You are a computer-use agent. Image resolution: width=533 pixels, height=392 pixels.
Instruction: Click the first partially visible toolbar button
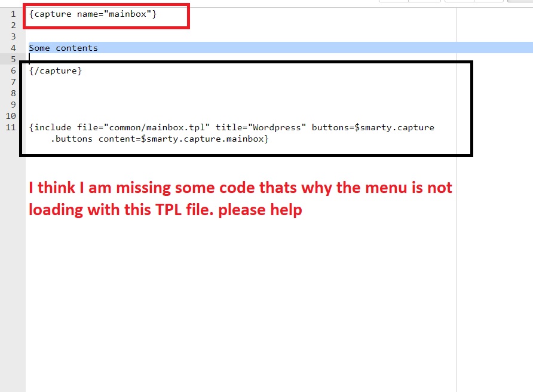(394, 2)
